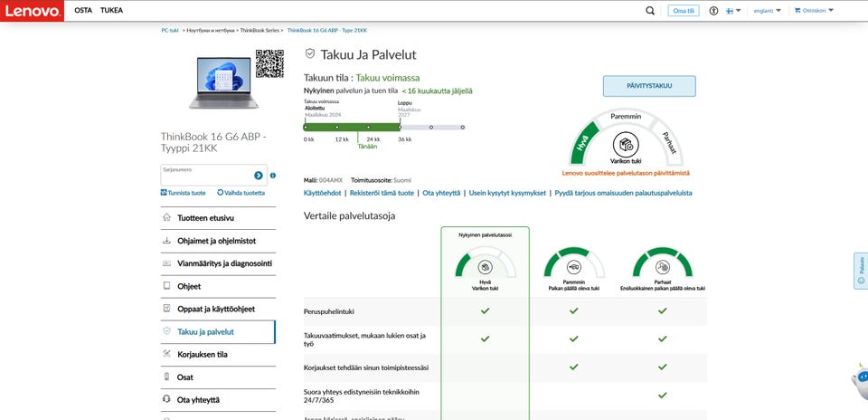Open the accessibility icon in header
This screenshot has width=868, height=420.
[x=713, y=11]
